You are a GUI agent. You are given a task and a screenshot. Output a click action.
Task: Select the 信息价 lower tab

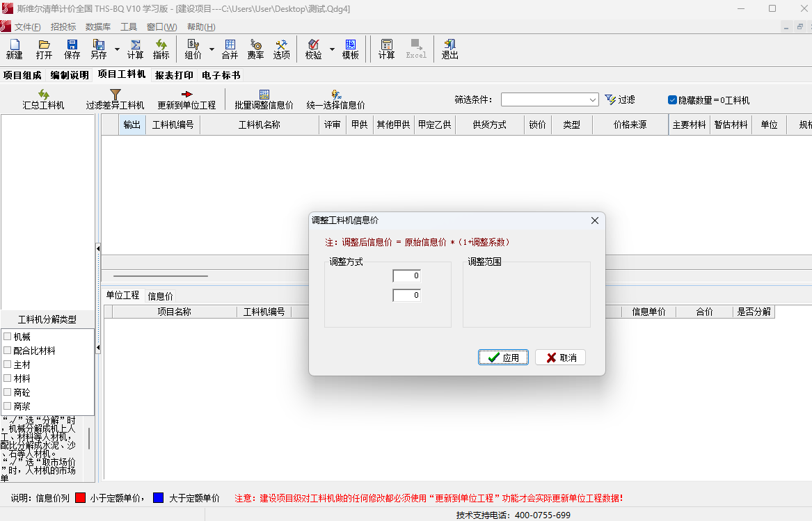pyautogui.click(x=160, y=296)
